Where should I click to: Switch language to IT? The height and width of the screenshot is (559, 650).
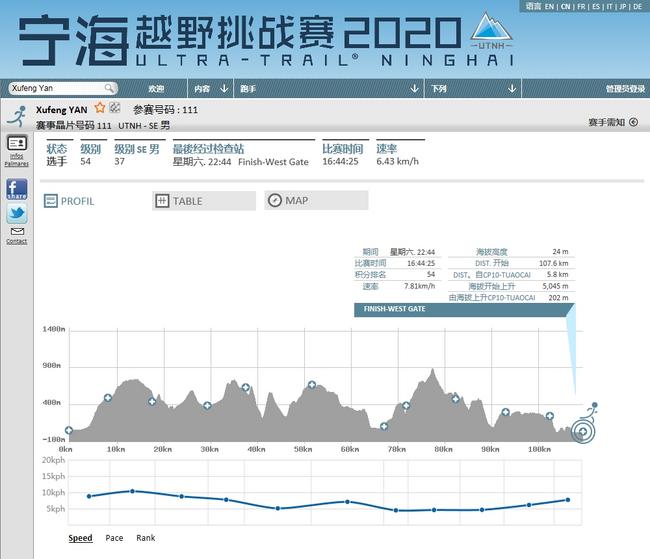pyautogui.click(x=609, y=7)
